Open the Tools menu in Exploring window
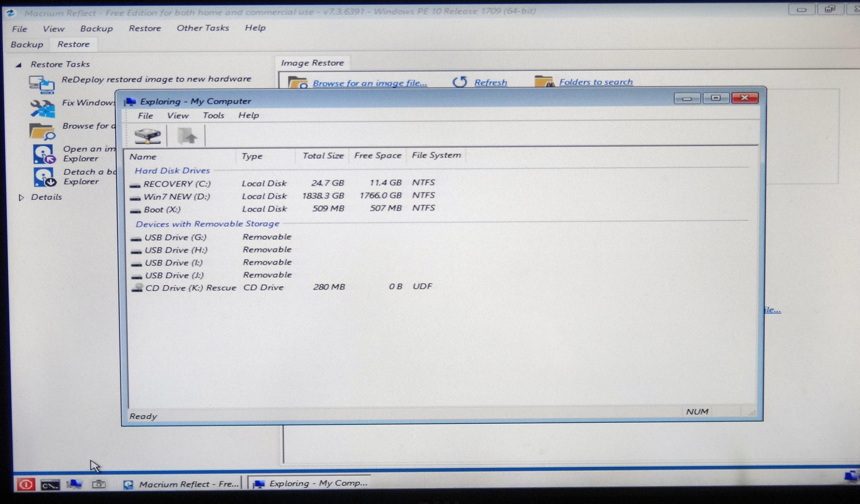This screenshot has height=504, width=860. click(x=213, y=115)
